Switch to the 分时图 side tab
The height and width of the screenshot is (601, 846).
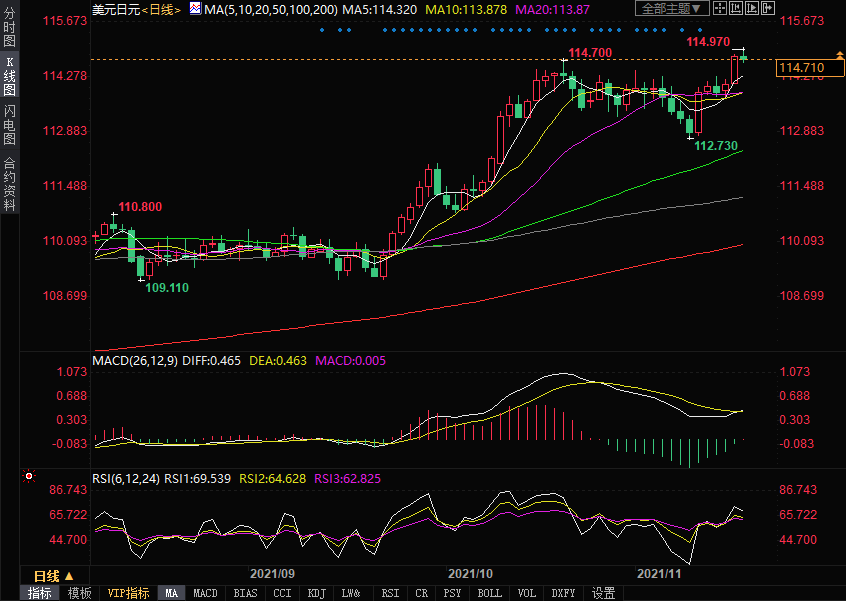(x=9, y=27)
